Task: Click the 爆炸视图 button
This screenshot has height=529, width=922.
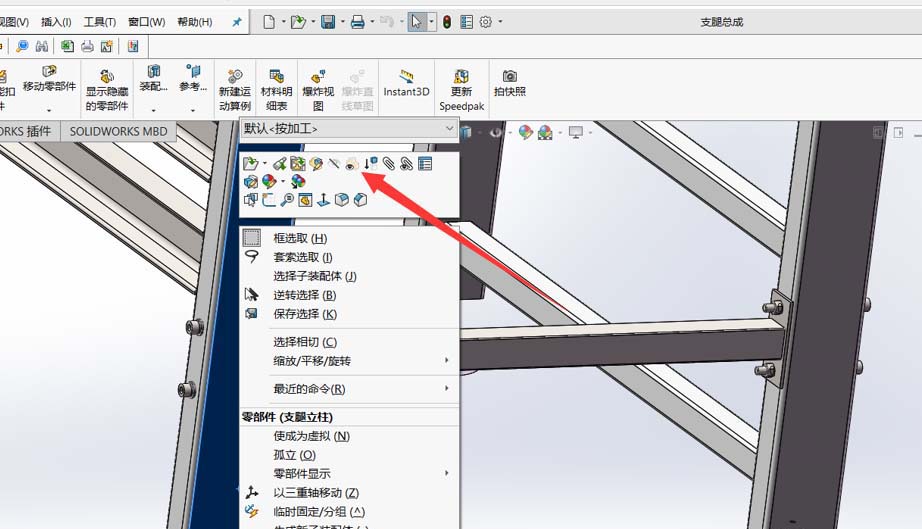Action: pos(318,89)
